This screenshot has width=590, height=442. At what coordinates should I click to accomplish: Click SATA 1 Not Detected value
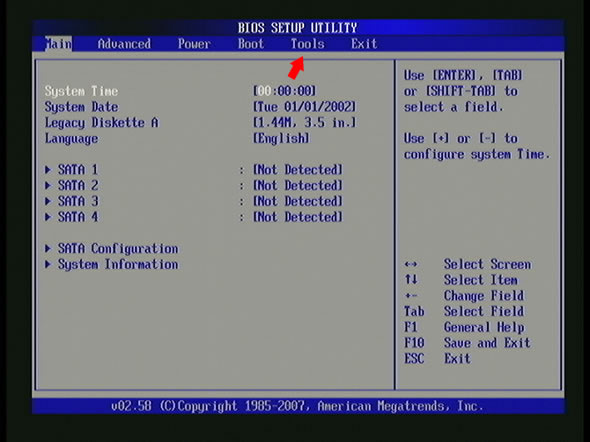pyautogui.click(x=298, y=170)
